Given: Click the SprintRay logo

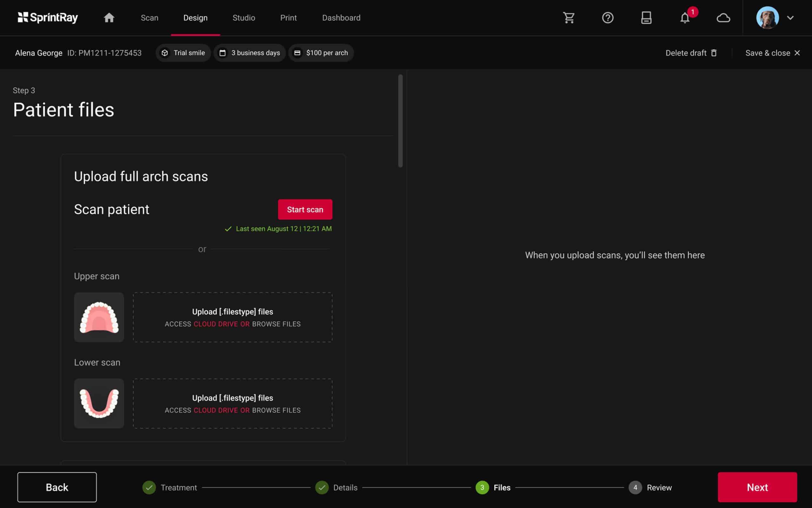Looking at the screenshot, I should coord(48,17).
